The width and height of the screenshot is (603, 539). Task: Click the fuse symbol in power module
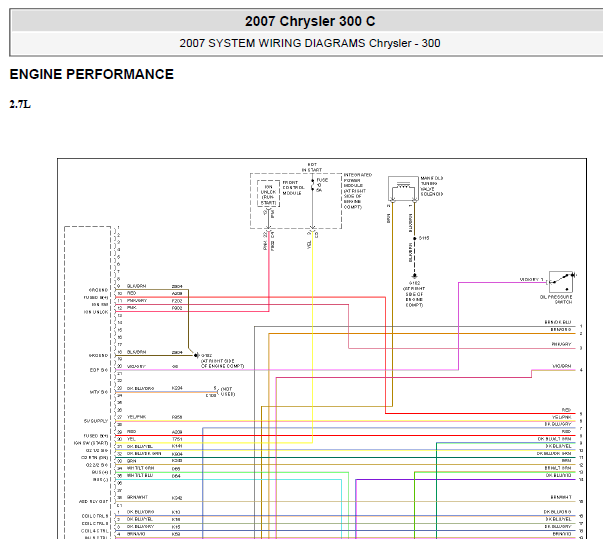pyautogui.click(x=313, y=185)
